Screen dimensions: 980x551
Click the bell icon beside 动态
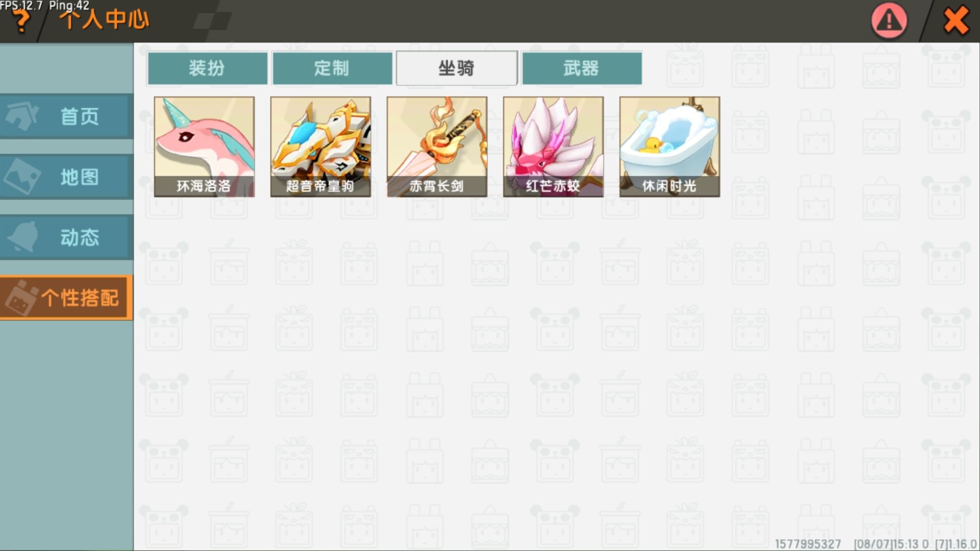22,236
